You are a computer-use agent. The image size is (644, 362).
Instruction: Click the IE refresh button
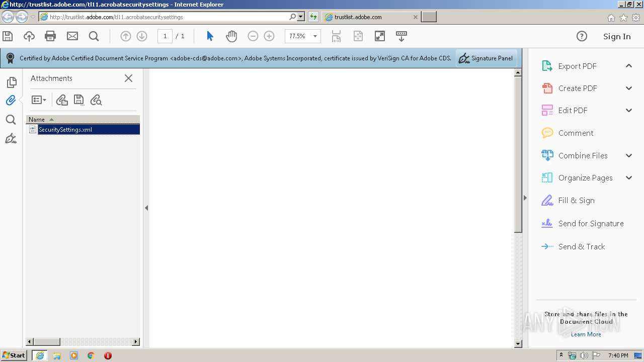pos(313,17)
